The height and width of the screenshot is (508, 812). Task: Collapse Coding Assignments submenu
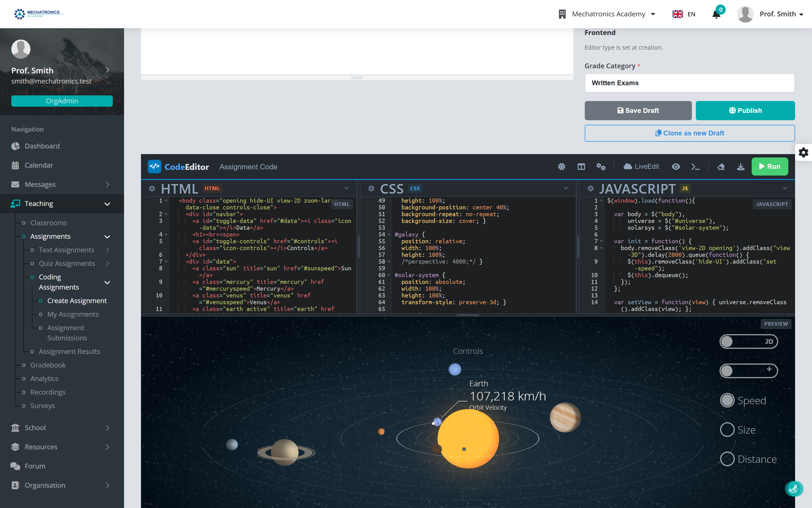(70, 282)
